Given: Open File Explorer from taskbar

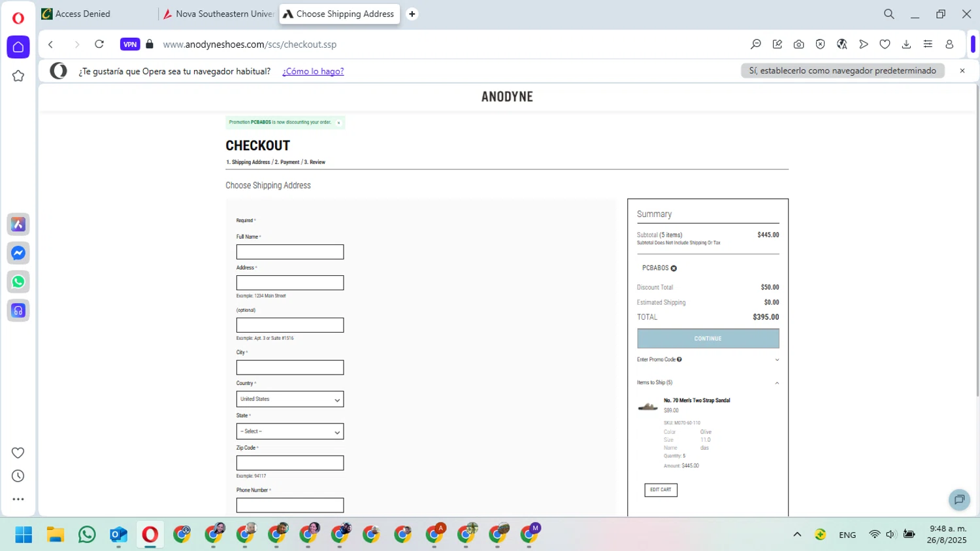Looking at the screenshot, I should [56, 535].
